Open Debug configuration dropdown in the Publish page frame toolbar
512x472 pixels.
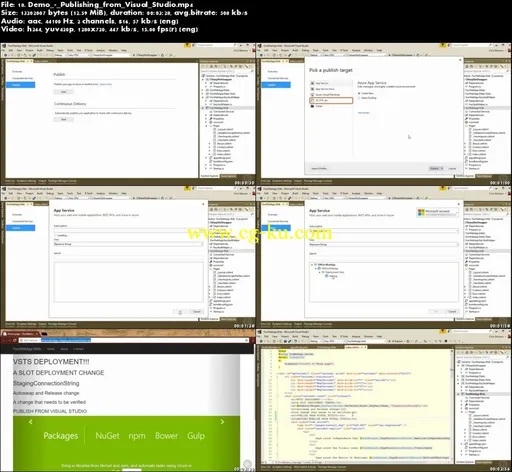coord(59,55)
